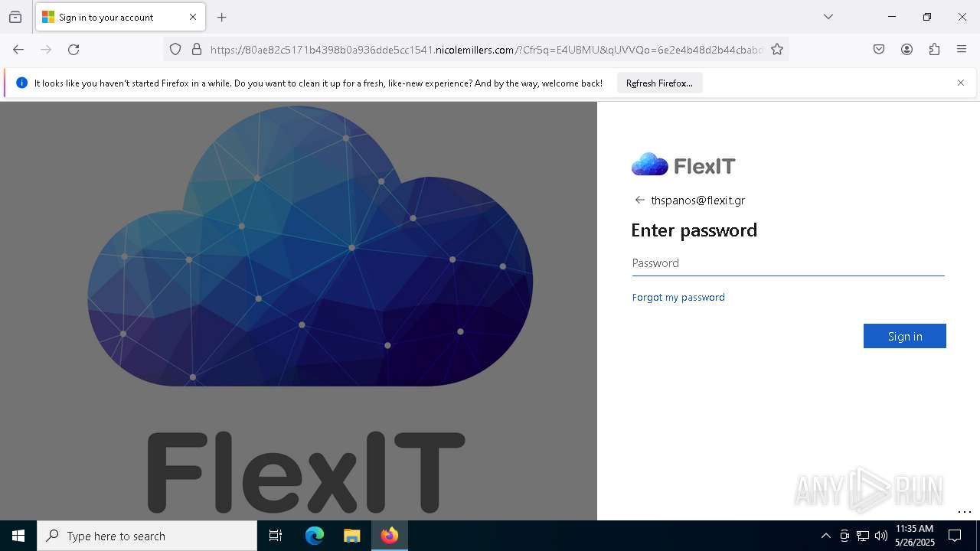Viewport: 980px width, 551px height.
Task: Open Firefox application hamburger menu
Action: [x=962, y=50]
